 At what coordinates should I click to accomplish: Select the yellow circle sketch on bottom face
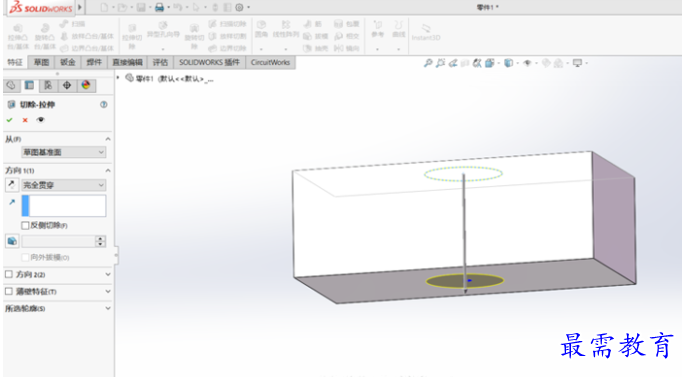click(x=465, y=281)
